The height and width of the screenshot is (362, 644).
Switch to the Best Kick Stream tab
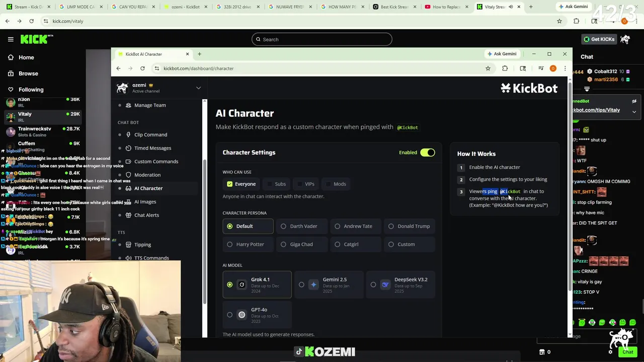click(x=394, y=7)
